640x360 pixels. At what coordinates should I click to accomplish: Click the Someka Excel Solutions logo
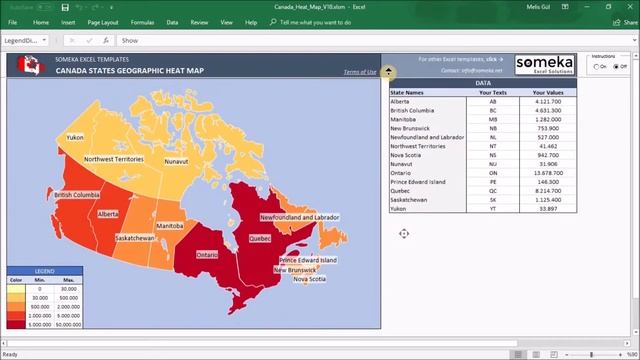pyautogui.click(x=544, y=65)
